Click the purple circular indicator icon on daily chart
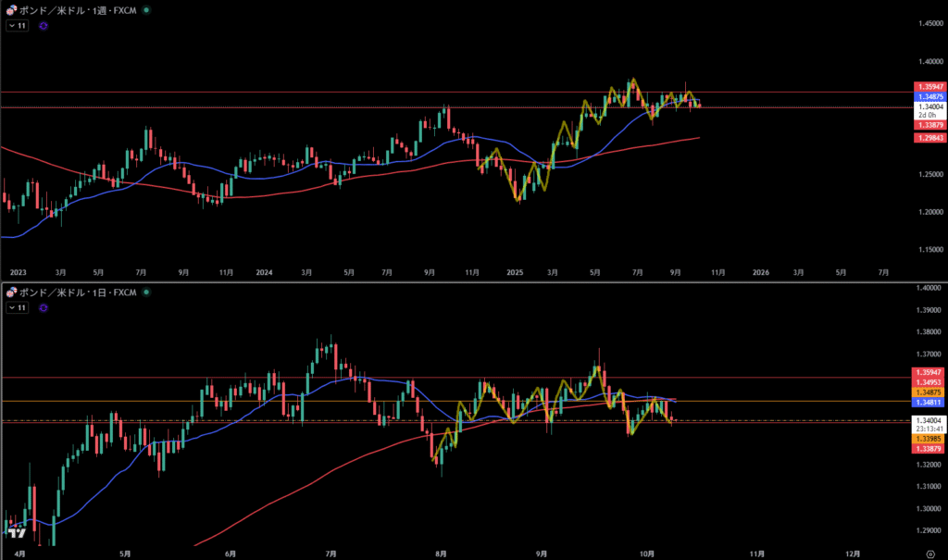The width and height of the screenshot is (948, 560). [44, 307]
